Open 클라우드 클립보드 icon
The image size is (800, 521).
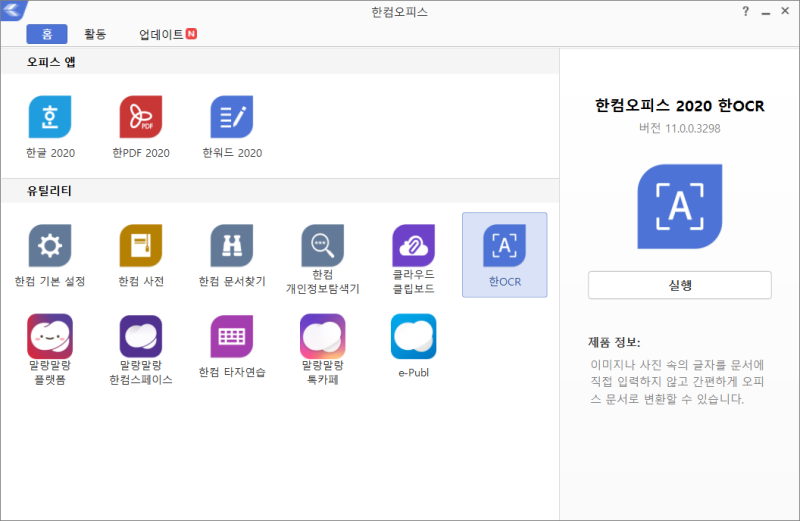coord(413,245)
